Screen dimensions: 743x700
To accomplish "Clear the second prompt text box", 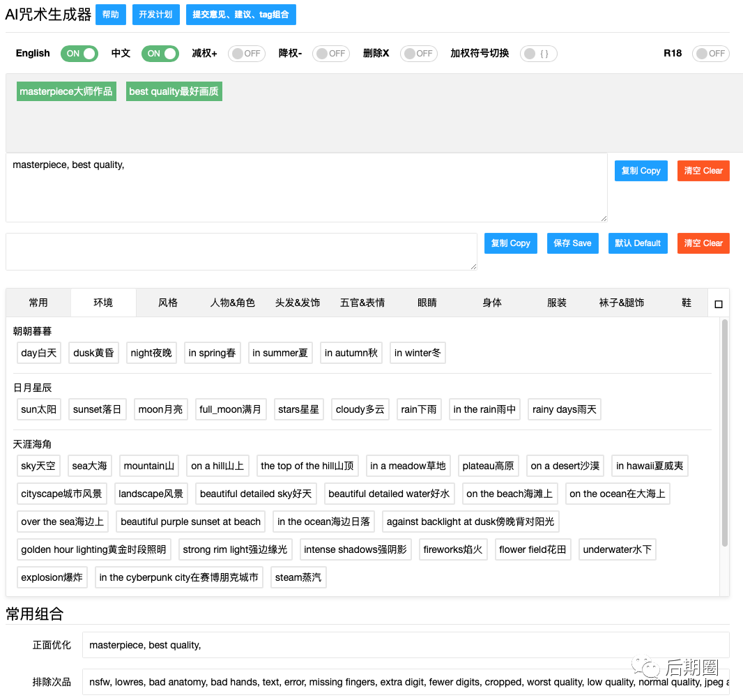I will (x=703, y=243).
